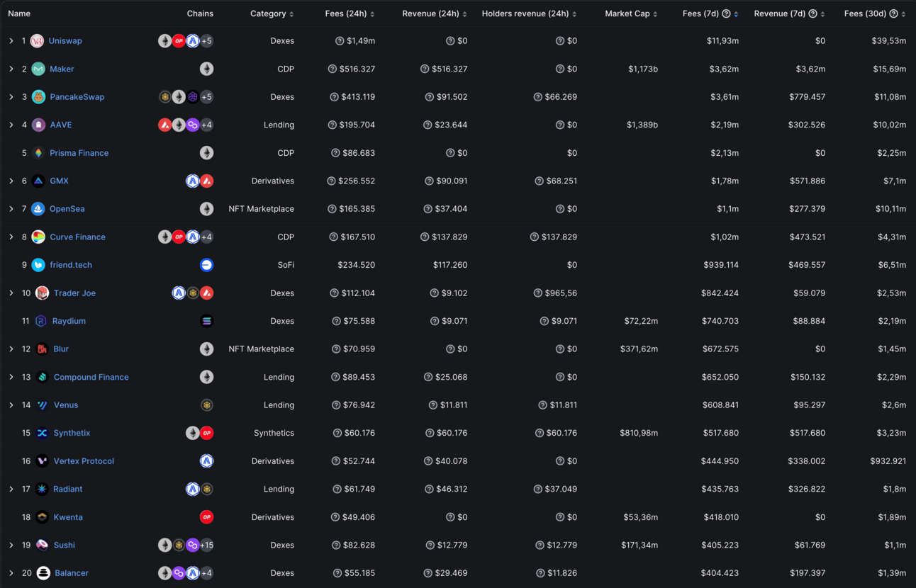The width and height of the screenshot is (916, 588).
Task: Click the Base chain icon in friend.tech row
Action: [206, 265]
